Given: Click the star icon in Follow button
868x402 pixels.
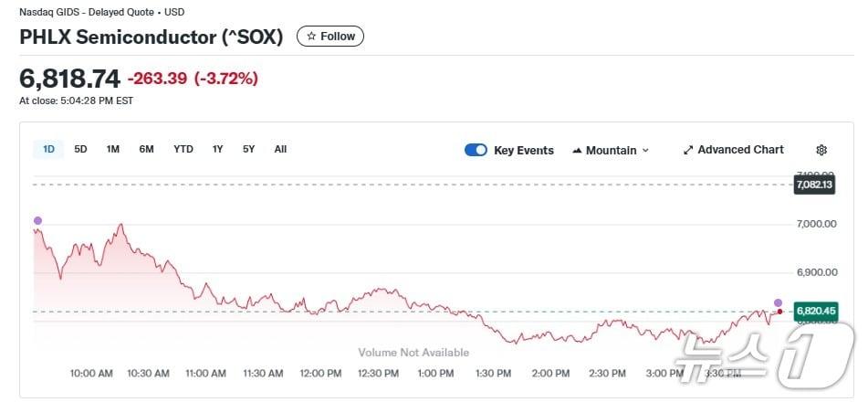Looking at the screenshot, I should (x=311, y=37).
